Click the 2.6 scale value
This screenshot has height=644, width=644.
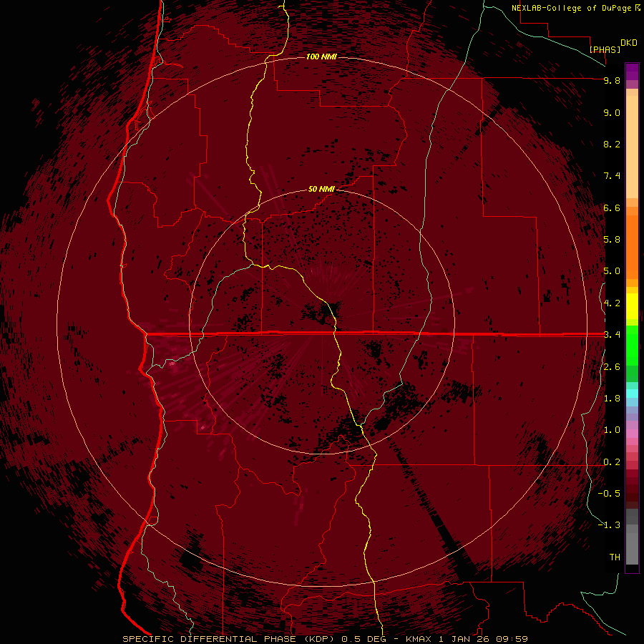[612, 367]
